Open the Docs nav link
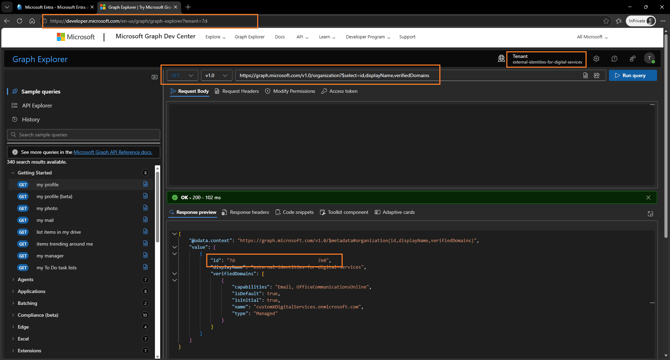 tap(280, 37)
